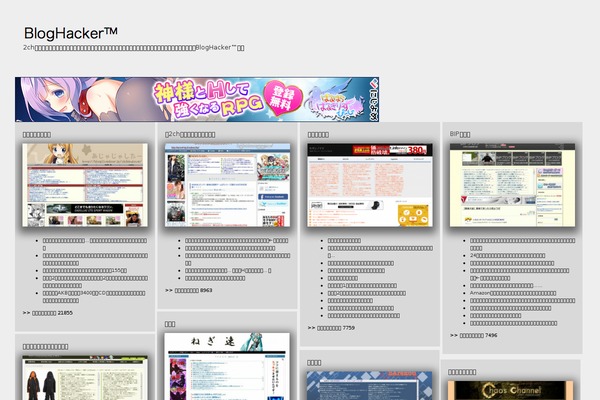Screen dimensions: 600x400
Task: Open the blue diamond-pattern site thumbnail
Action: coord(369,385)
